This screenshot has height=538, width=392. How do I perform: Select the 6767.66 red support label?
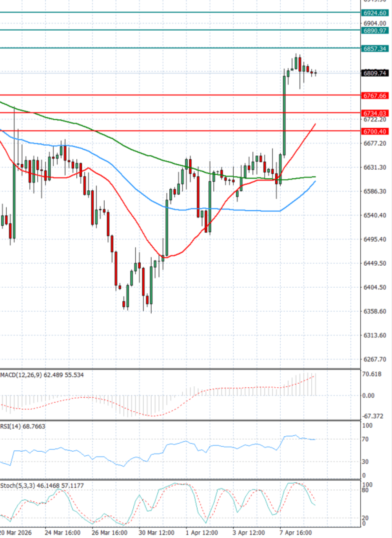point(375,96)
